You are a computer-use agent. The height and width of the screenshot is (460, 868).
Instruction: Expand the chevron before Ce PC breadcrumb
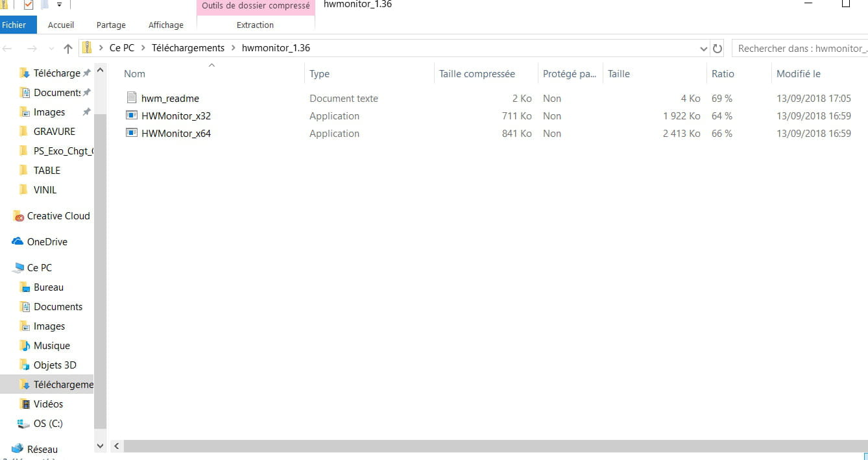pos(101,48)
